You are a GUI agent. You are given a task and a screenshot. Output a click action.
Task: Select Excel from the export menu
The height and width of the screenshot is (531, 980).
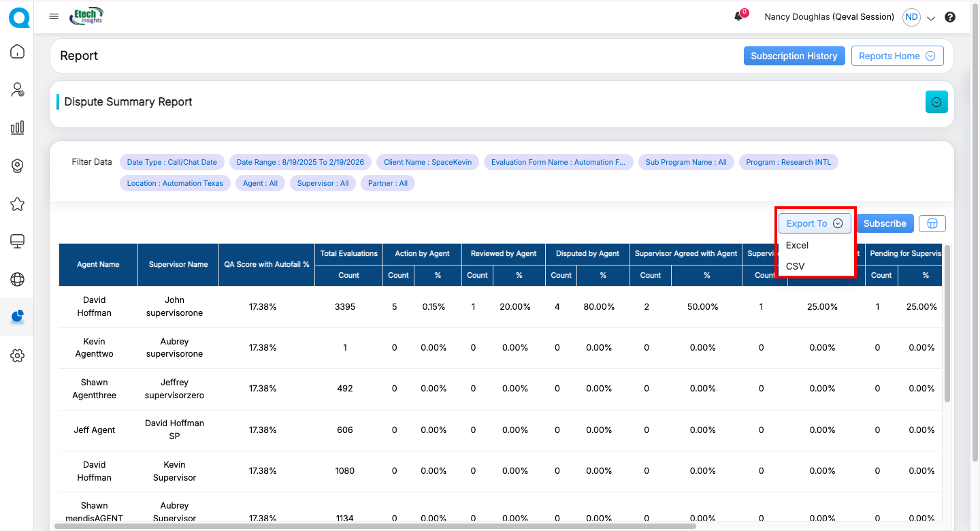tap(797, 245)
